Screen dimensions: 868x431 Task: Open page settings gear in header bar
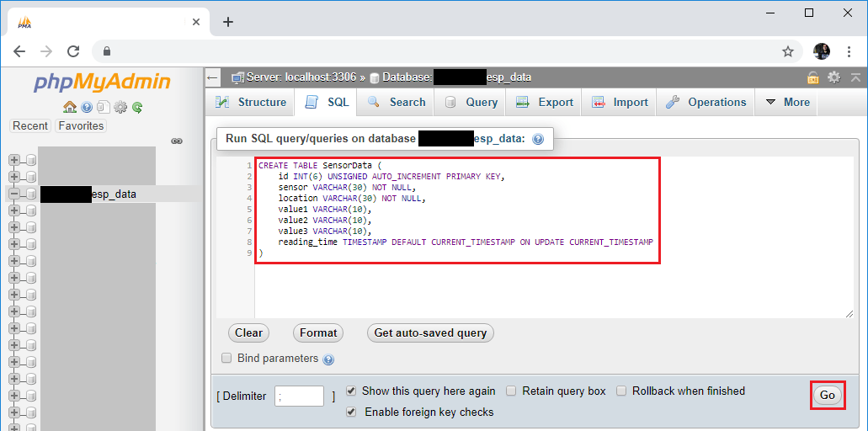pos(833,77)
